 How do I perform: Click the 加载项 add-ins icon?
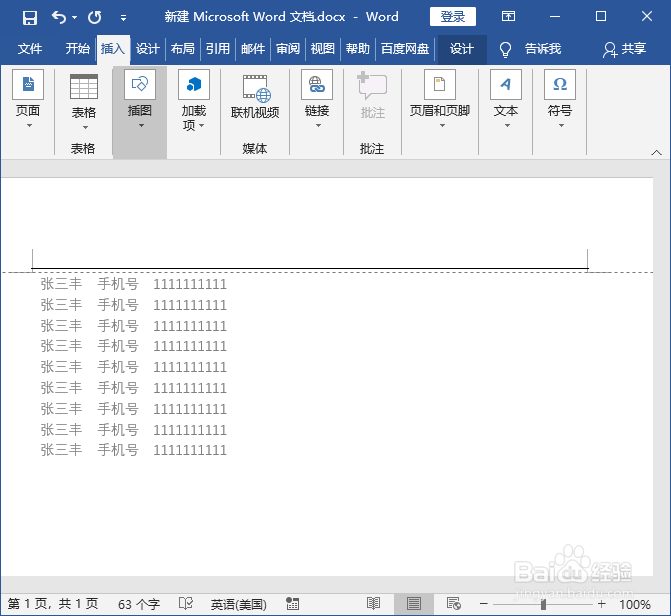[194, 84]
